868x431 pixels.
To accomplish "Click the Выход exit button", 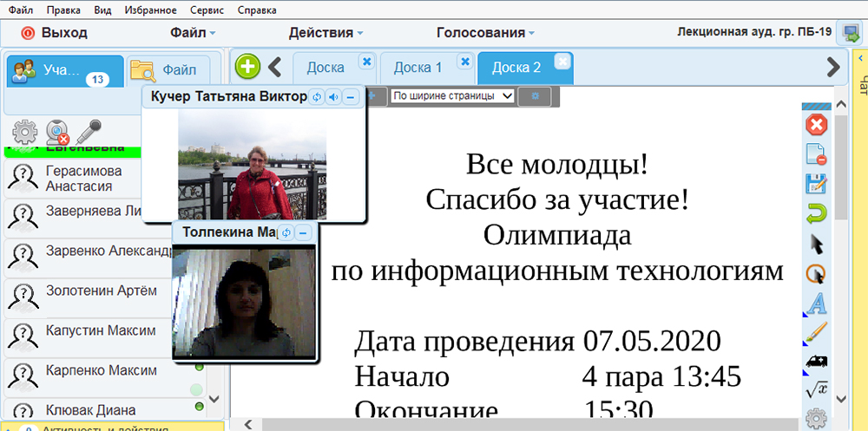I will [55, 33].
